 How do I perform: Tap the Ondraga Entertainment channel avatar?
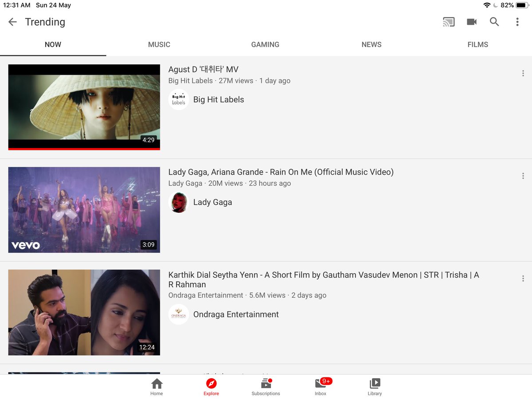179,314
